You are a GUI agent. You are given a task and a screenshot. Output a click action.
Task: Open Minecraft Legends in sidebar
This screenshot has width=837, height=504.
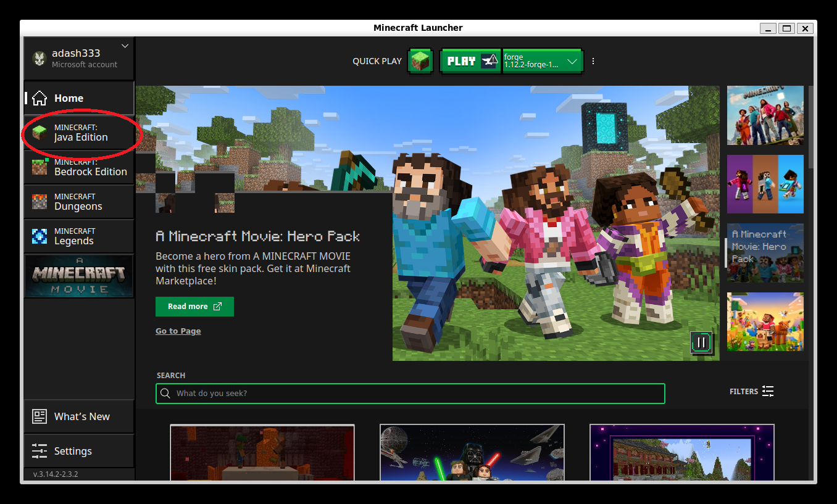79,236
